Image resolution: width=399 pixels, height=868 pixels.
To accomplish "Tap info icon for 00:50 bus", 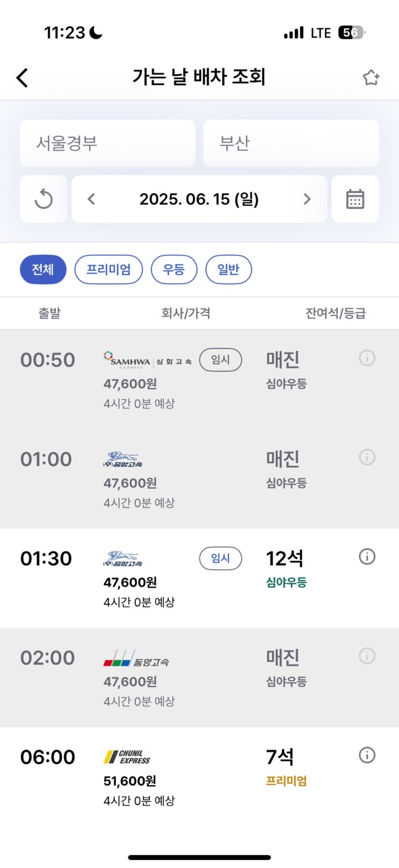I will (367, 358).
